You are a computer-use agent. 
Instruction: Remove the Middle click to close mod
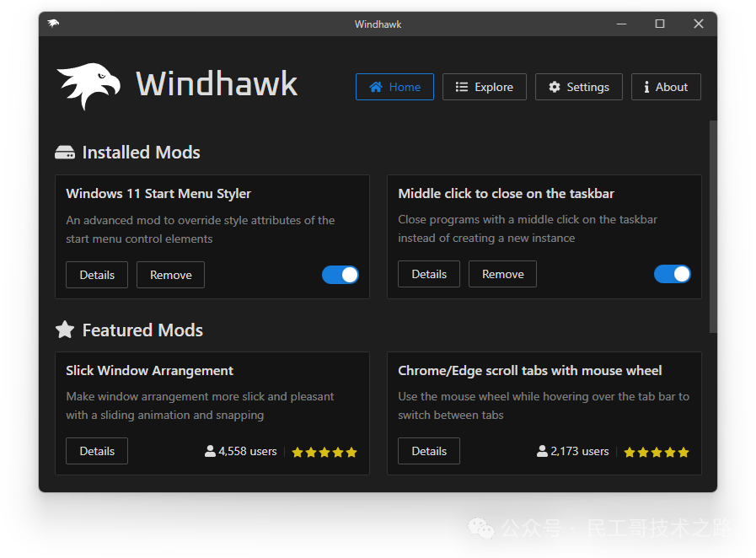pyautogui.click(x=502, y=274)
